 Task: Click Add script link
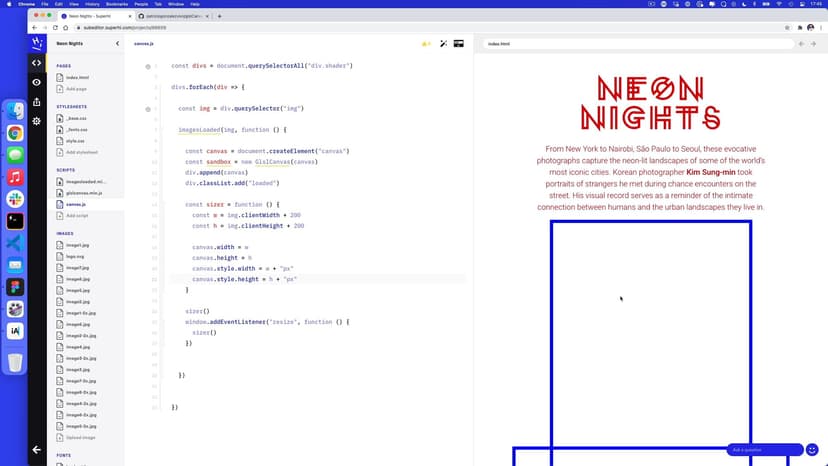point(77,216)
